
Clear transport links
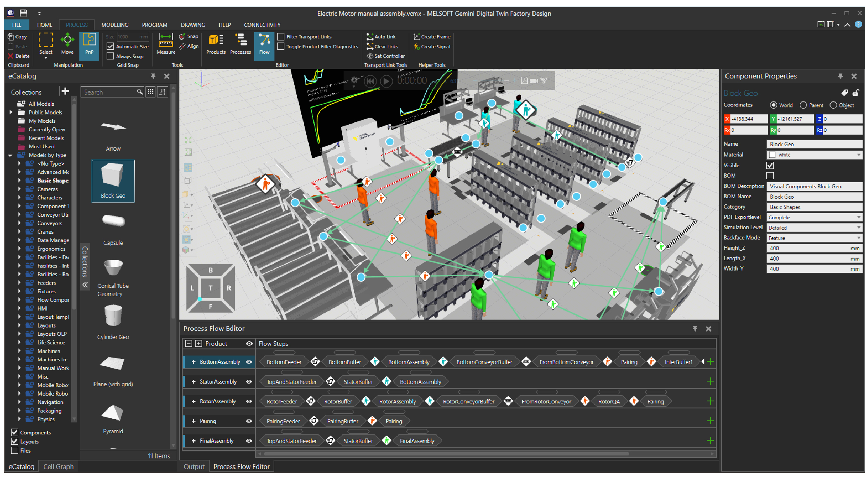(x=383, y=47)
